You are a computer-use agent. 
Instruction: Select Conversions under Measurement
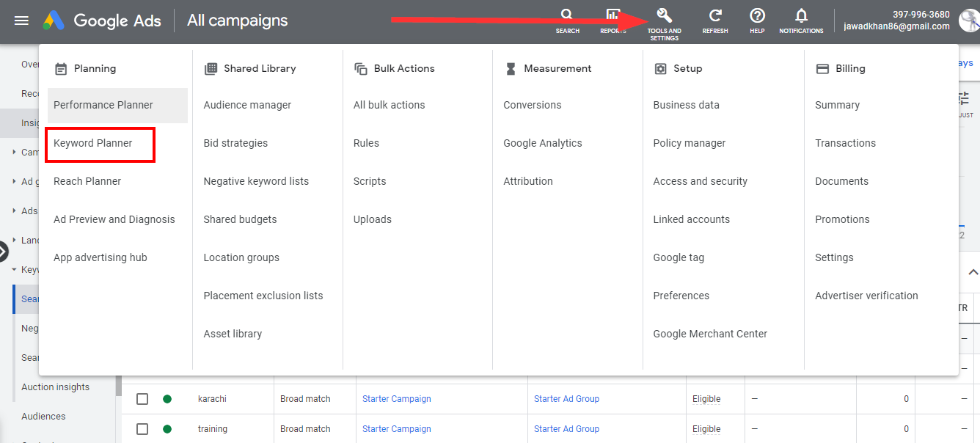click(532, 105)
